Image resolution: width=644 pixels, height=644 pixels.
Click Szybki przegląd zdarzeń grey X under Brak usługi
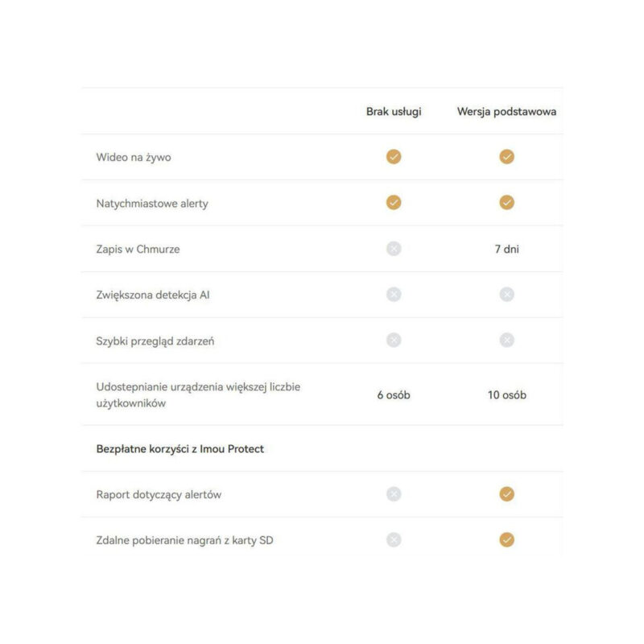[x=394, y=341]
